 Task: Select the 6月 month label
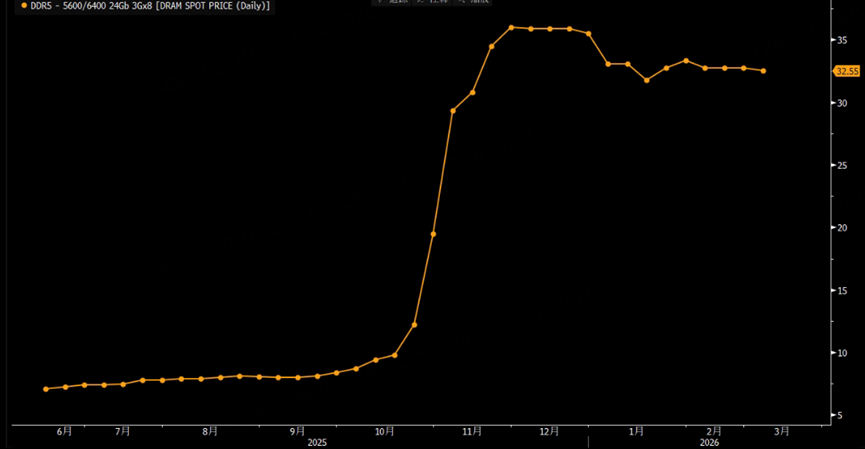click(64, 431)
